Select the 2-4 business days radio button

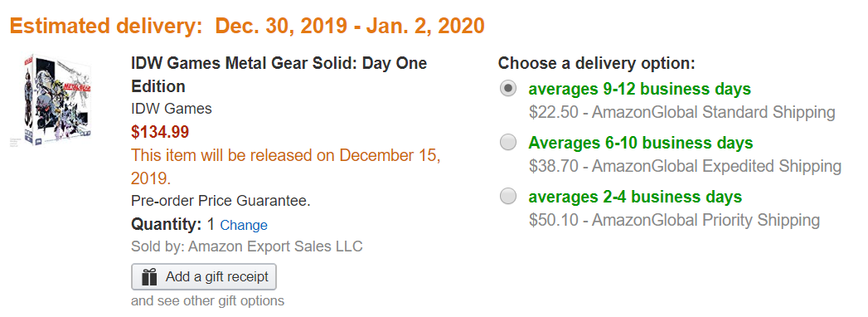click(508, 196)
